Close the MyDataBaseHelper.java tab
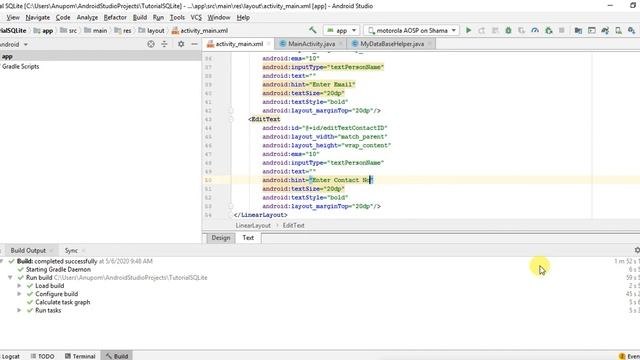 pos(430,44)
